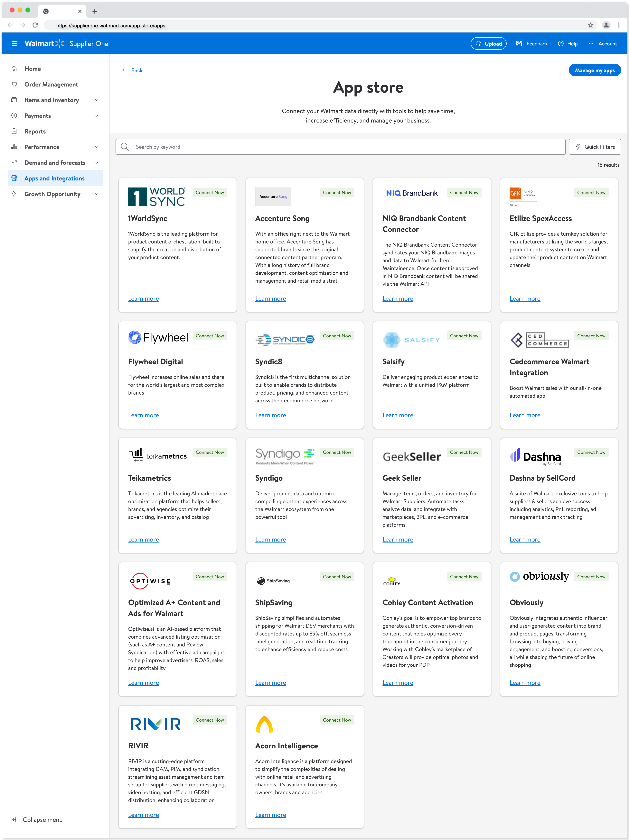Reload the page in browser
629x840 pixels.
[x=35, y=25]
